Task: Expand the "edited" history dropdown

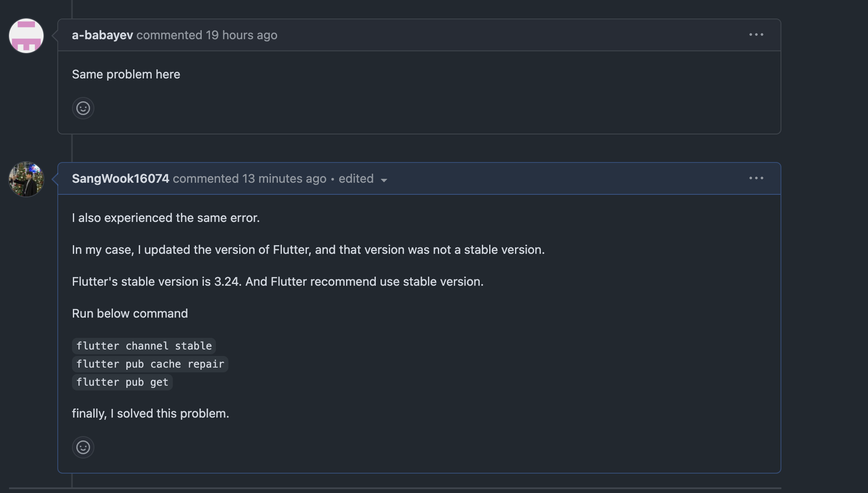Action: 363,179
